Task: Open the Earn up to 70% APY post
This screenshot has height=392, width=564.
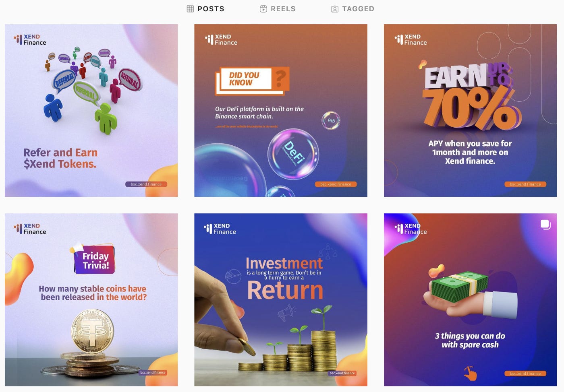Action: [x=470, y=110]
